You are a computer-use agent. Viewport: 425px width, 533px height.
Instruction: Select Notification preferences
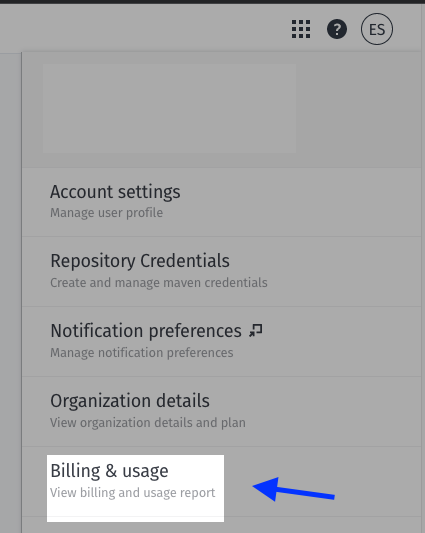pos(222,342)
